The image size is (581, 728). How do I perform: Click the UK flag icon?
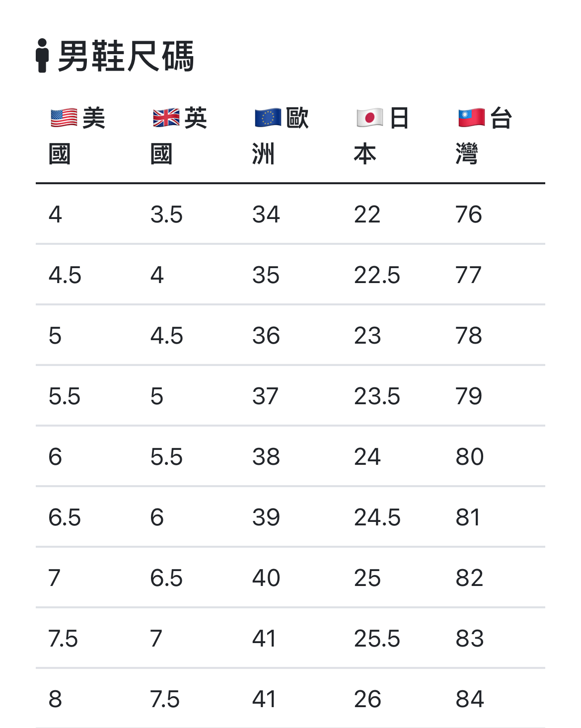[x=166, y=118]
